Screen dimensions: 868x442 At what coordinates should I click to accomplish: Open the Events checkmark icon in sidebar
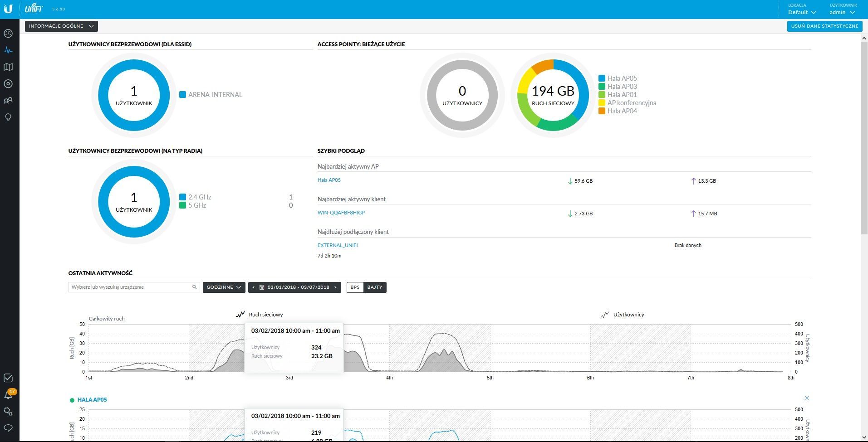pos(8,378)
